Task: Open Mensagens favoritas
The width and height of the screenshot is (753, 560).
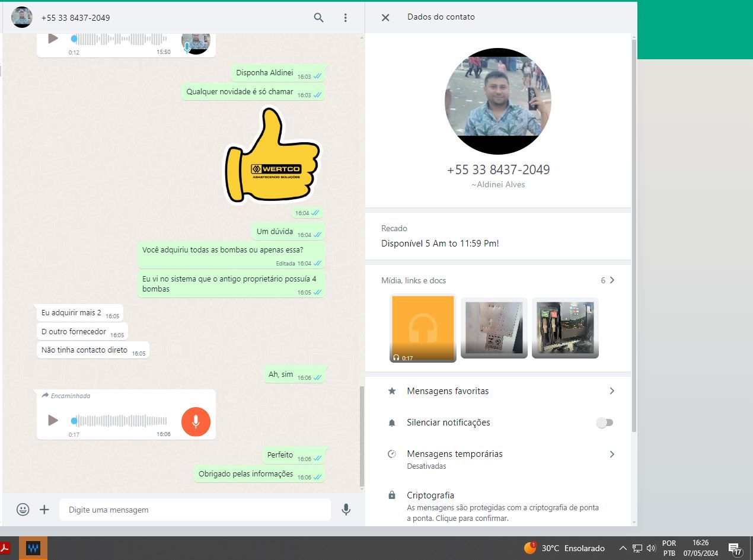Action: (498, 391)
